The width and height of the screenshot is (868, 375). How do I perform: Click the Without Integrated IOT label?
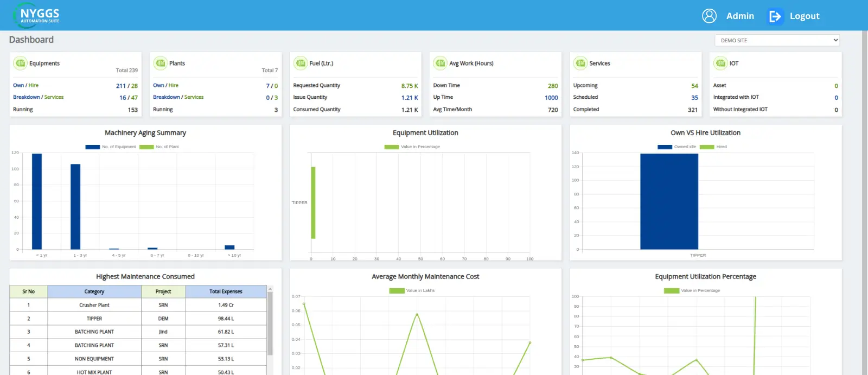(741, 109)
